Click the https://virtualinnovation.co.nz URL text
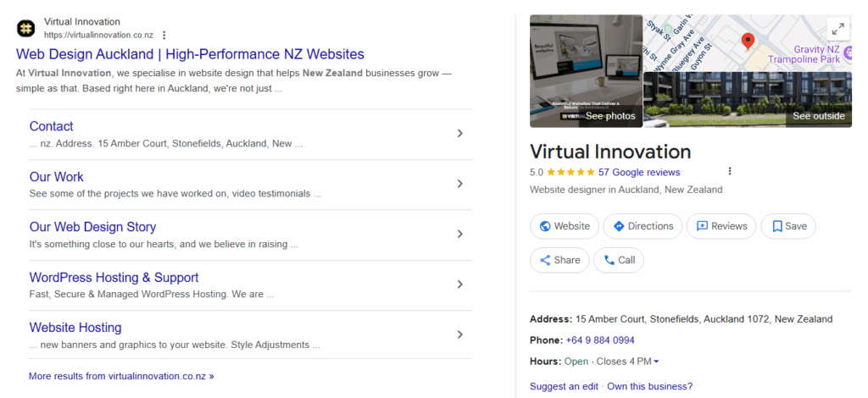 98,35
